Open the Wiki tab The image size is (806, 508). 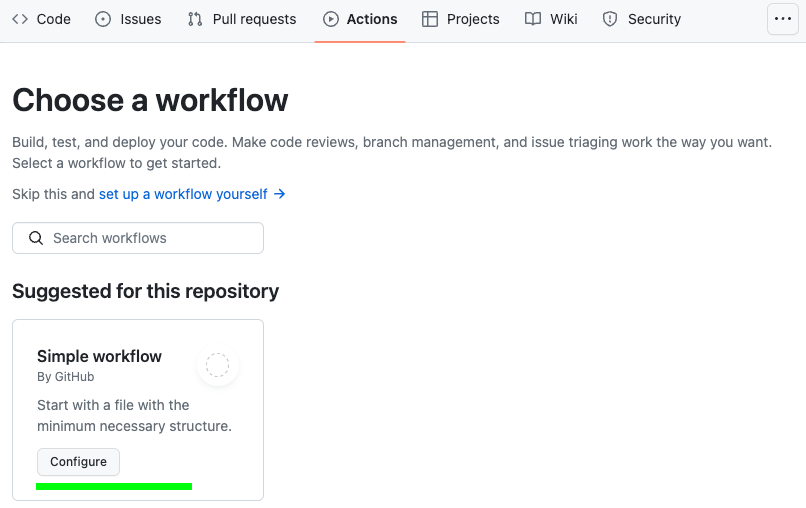(551, 19)
